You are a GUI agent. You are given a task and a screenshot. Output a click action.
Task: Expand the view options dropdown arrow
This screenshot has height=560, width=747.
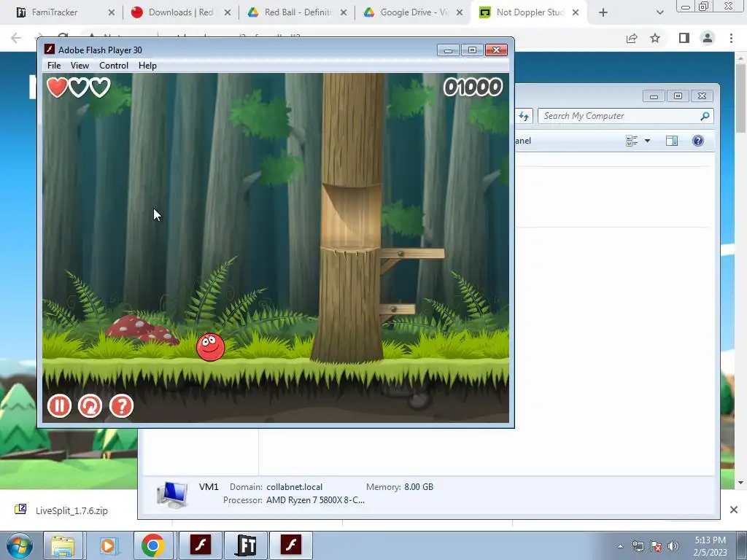tap(648, 141)
